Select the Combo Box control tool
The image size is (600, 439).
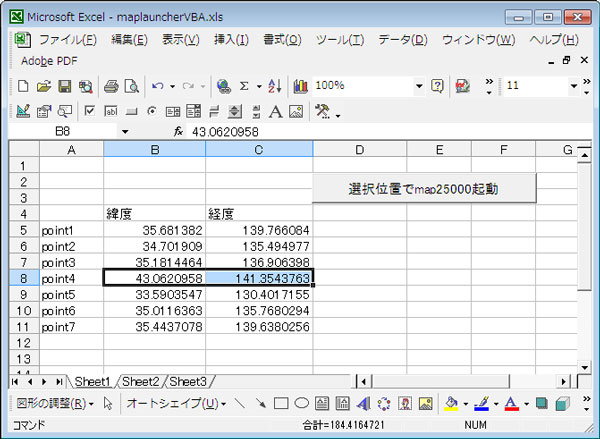(x=193, y=111)
